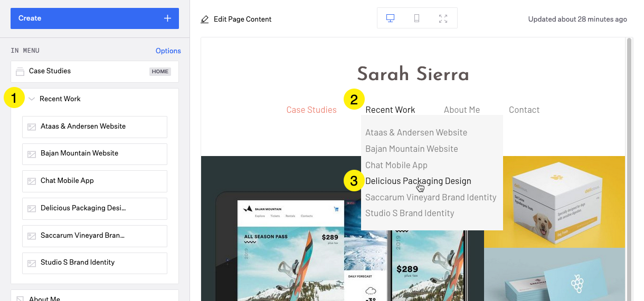The image size is (644, 301).
Task: Click Updated about 28 minutes ago text
Action: pos(577,20)
